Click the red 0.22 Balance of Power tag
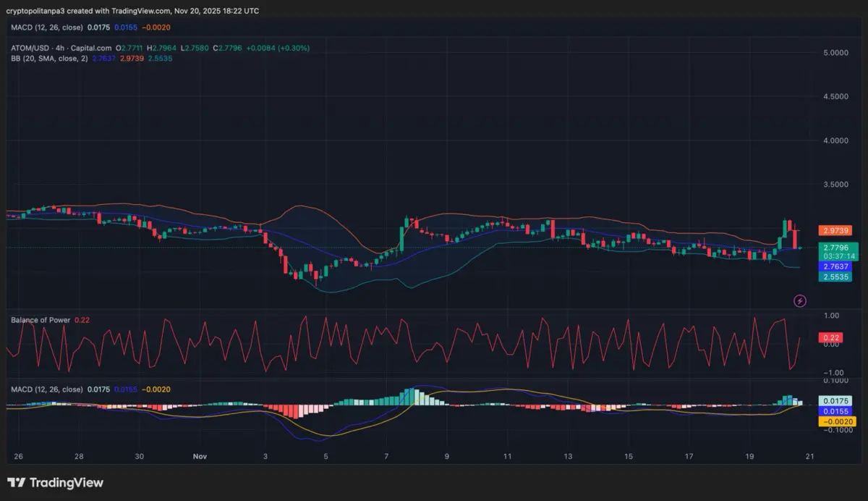 click(x=832, y=337)
